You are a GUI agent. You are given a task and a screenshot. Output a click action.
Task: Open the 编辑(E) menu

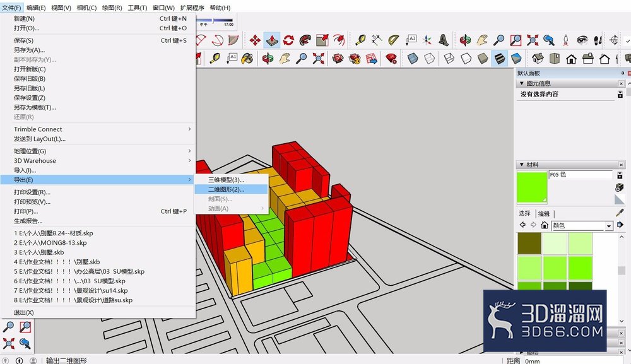(36, 8)
